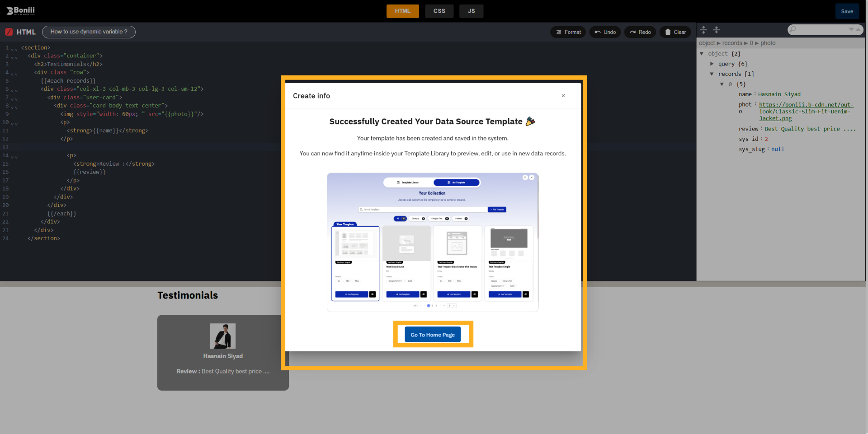
Task: Click code line 24 closing section tag
Action: click(44, 238)
